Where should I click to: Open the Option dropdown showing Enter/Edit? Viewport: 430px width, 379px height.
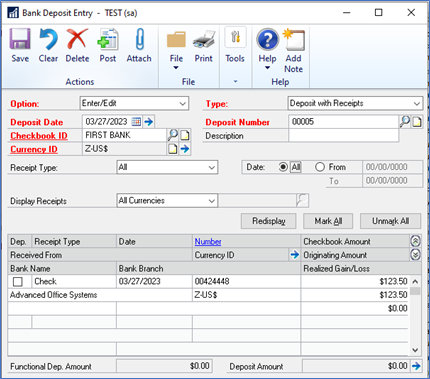coord(134,103)
